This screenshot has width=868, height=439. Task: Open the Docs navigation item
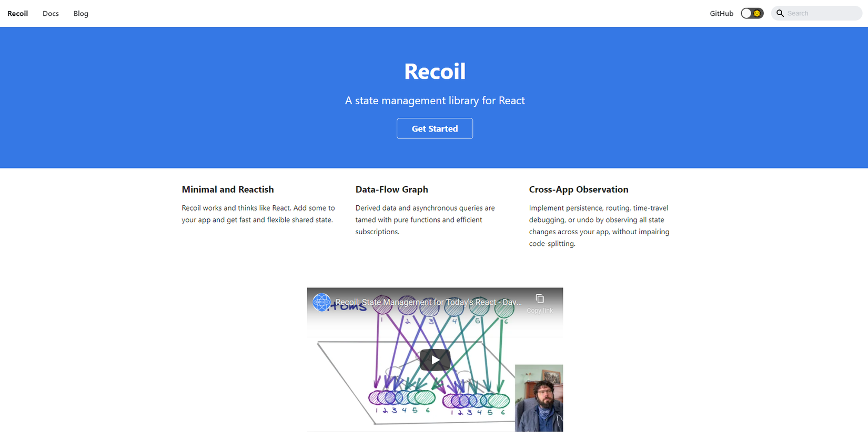[x=51, y=14]
